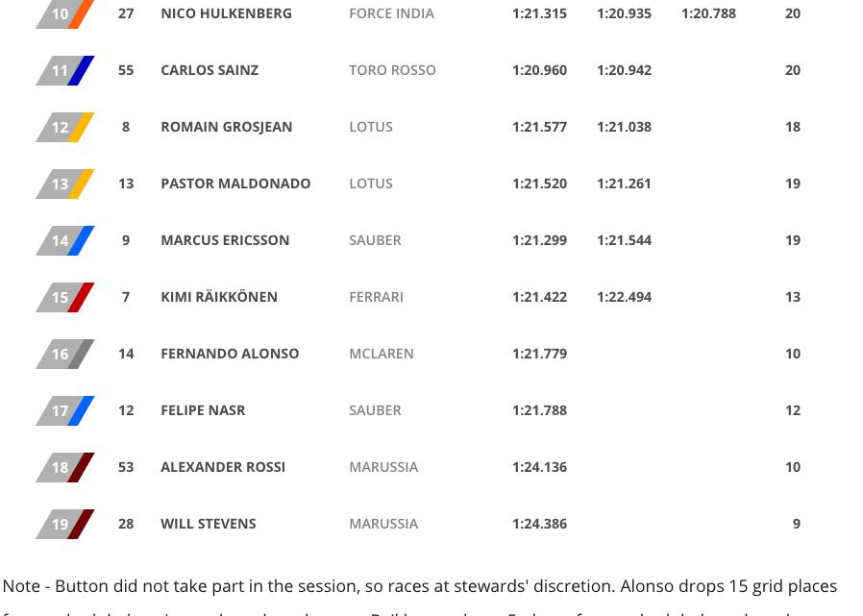Click the position 18 Marussia badge
This screenshot has height=616, width=863.
[64, 468]
